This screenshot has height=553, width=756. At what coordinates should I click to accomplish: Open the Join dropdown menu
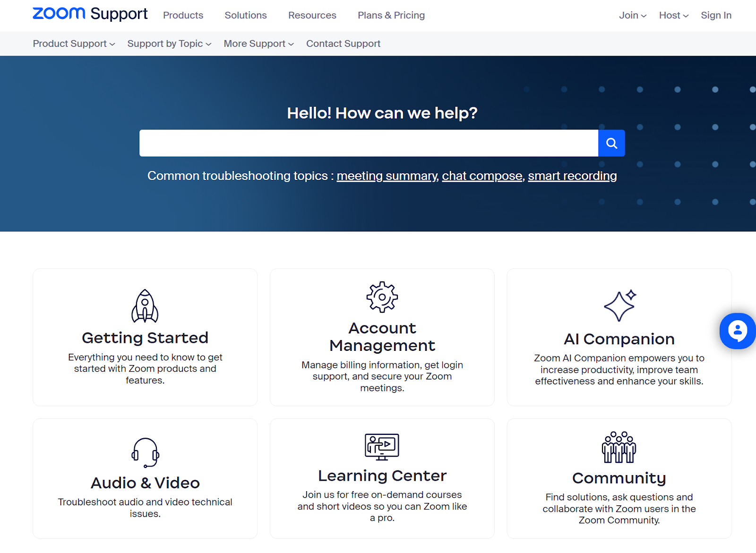(x=633, y=15)
